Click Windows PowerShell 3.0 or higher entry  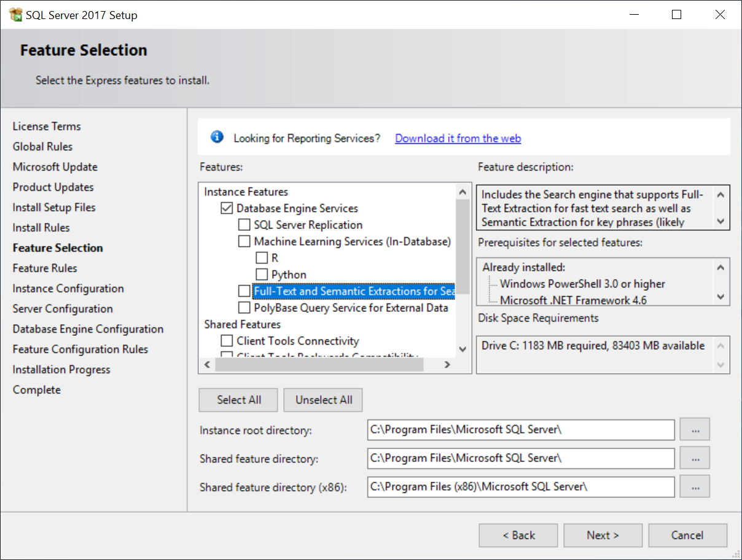pos(582,284)
